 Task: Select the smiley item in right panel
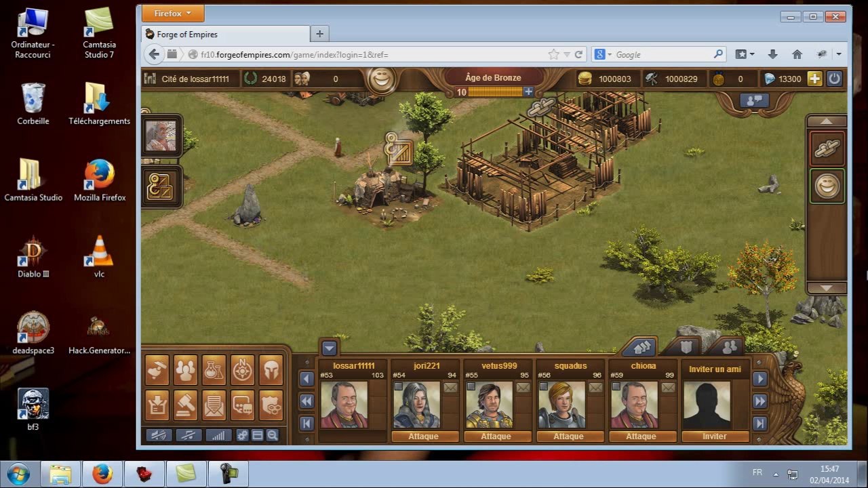coord(827,186)
